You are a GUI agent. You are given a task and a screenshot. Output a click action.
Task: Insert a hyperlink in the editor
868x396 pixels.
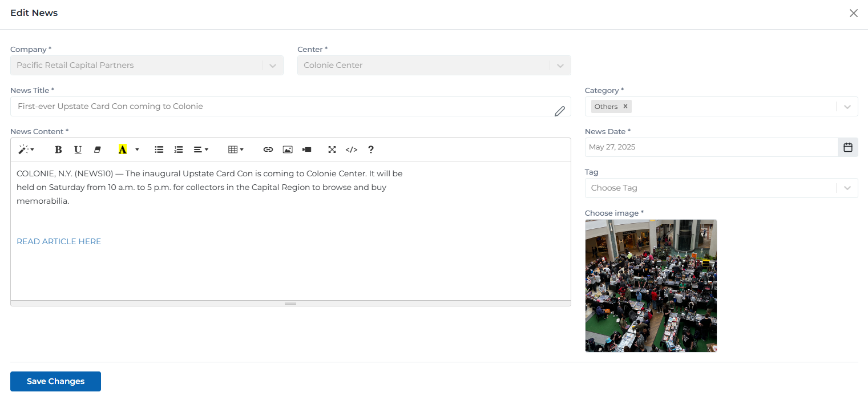268,149
